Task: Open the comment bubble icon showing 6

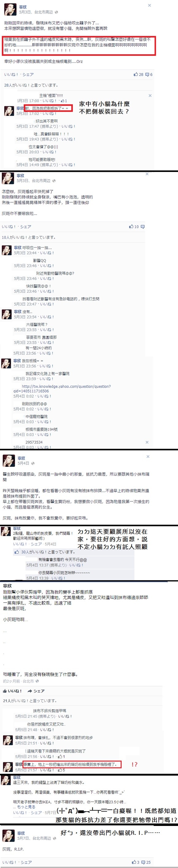Action: pyautogui.click(x=147, y=75)
